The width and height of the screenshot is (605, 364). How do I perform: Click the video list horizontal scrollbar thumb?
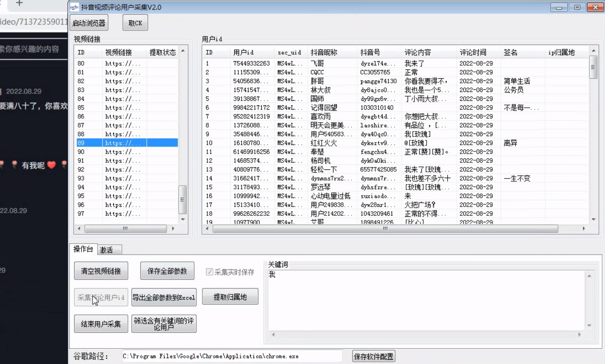[126, 229]
